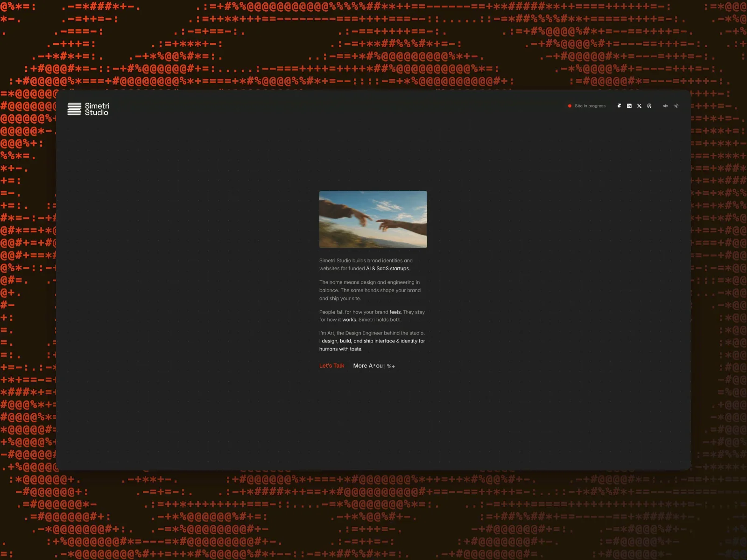Screen dimensions: 747x560
Task: Toggle site sound with the speaker icon
Action: coord(665,106)
